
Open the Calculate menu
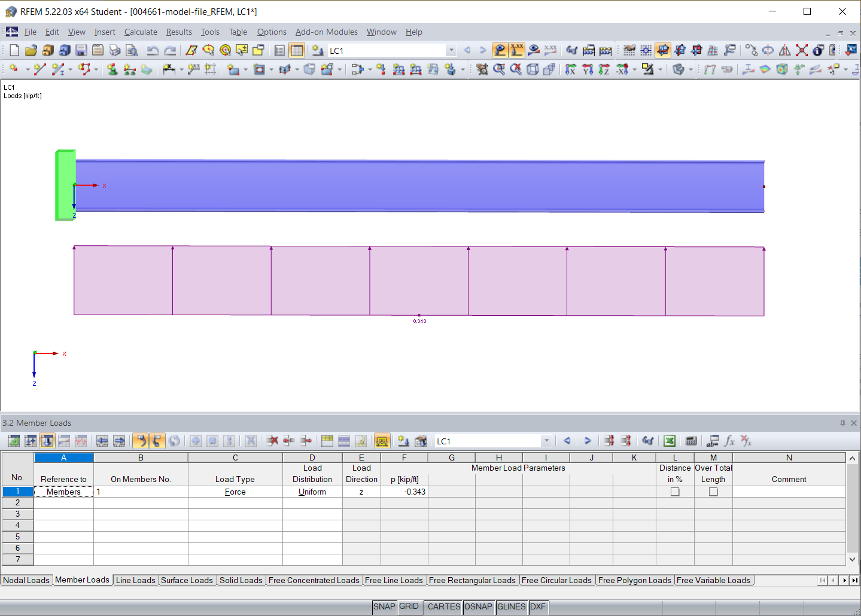141,32
